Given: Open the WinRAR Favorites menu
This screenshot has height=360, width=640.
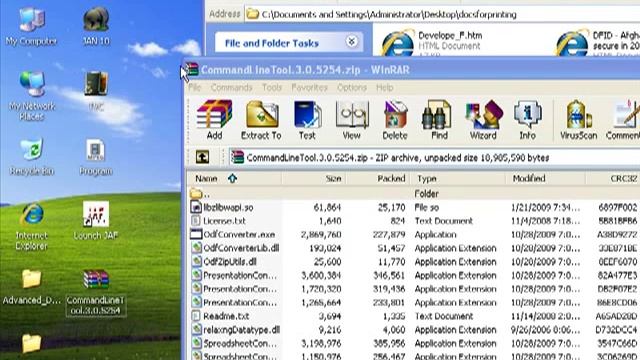Looking at the screenshot, I should coord(309,87).
